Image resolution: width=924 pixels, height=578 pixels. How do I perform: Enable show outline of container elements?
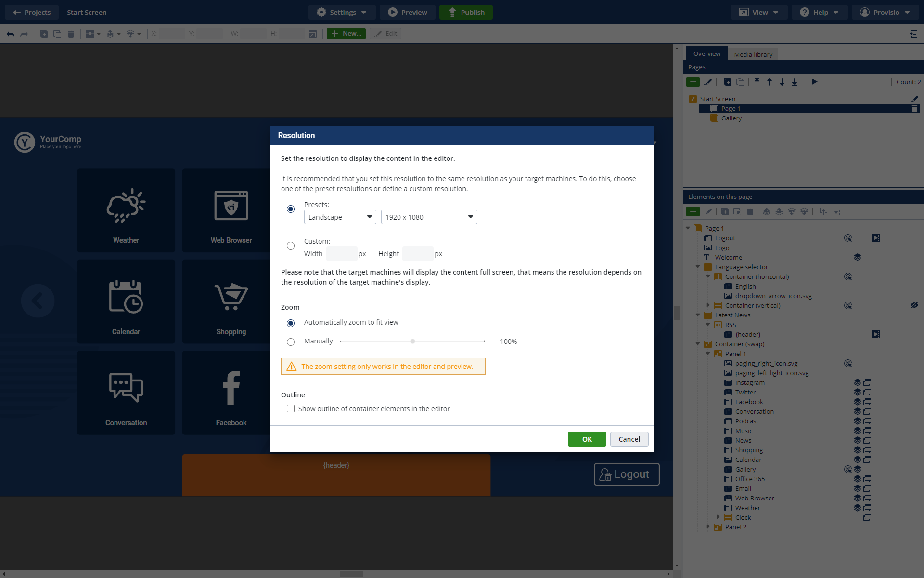291,408
